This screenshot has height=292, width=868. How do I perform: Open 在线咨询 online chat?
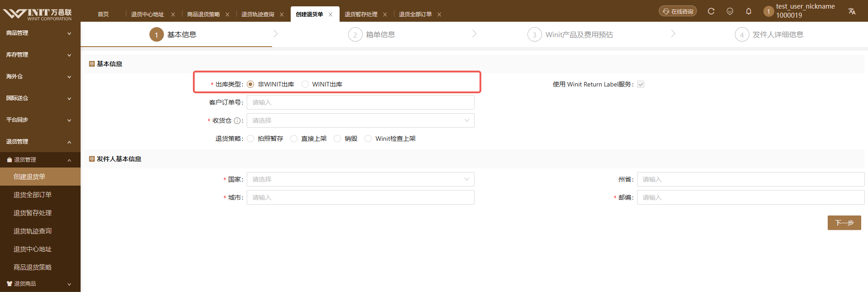point(678,11)
